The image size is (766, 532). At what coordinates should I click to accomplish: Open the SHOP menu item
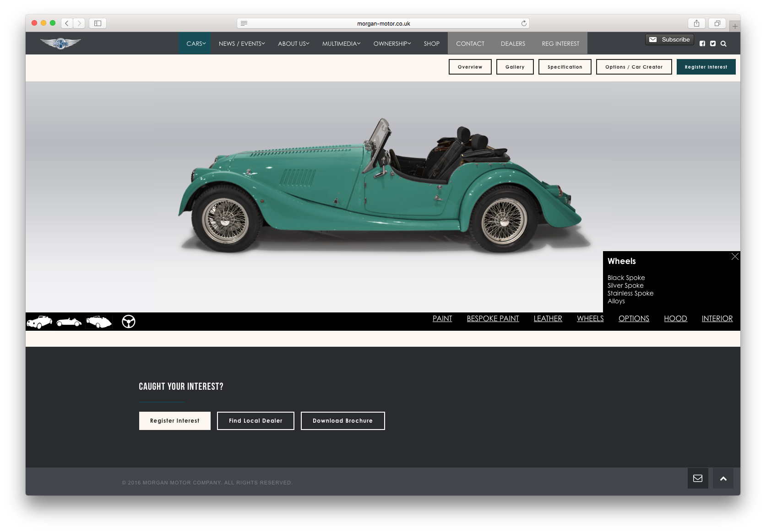(432, 43)
